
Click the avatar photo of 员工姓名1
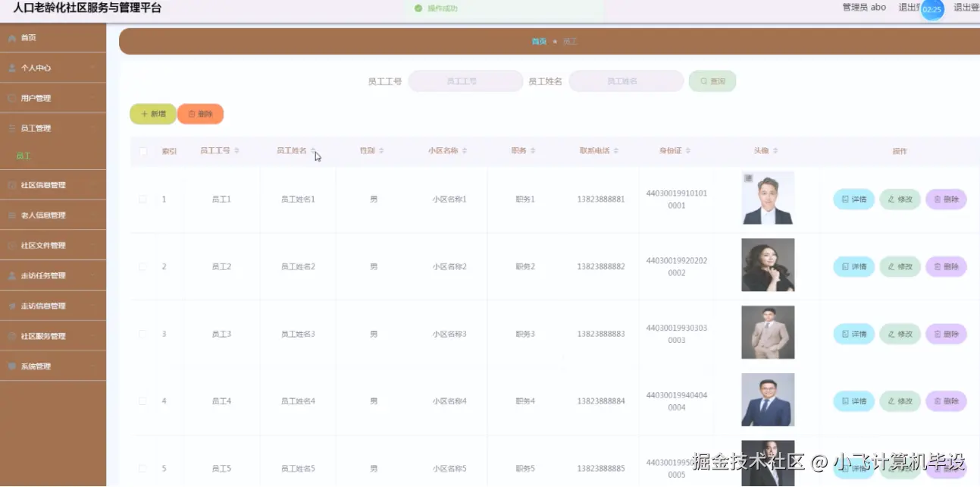(768, 198)
